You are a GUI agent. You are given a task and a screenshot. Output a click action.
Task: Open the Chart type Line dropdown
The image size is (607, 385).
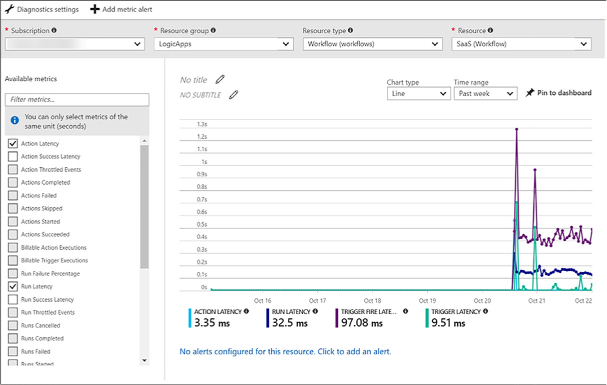point(418,94)
